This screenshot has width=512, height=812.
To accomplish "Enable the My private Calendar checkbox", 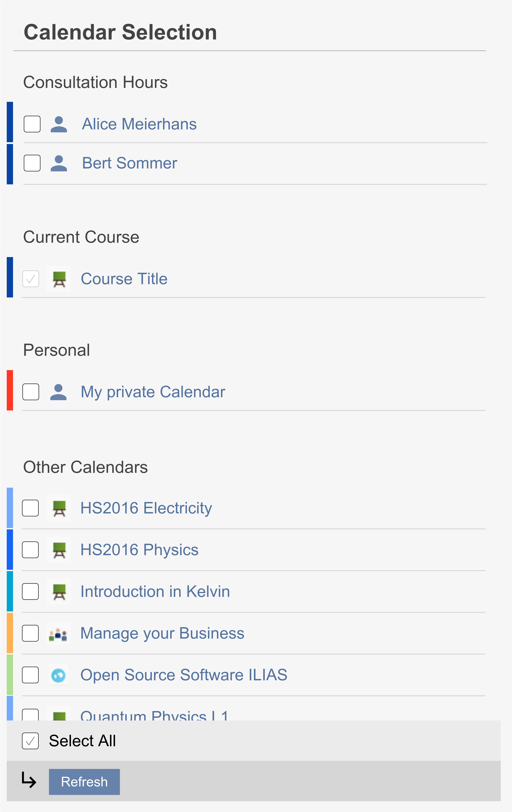I will coord(31,392).
